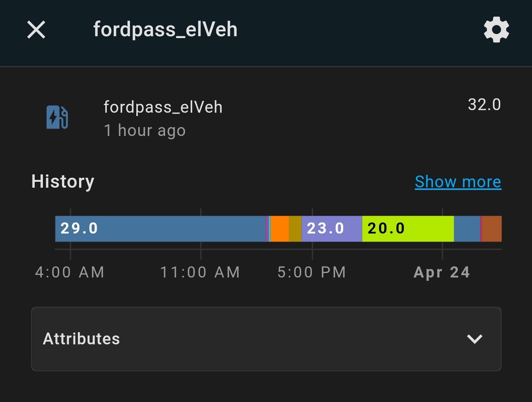This screenshot has width=532, height=402.
Task: Close the fordpass_elVeh dialog
Action: (36, 29)
